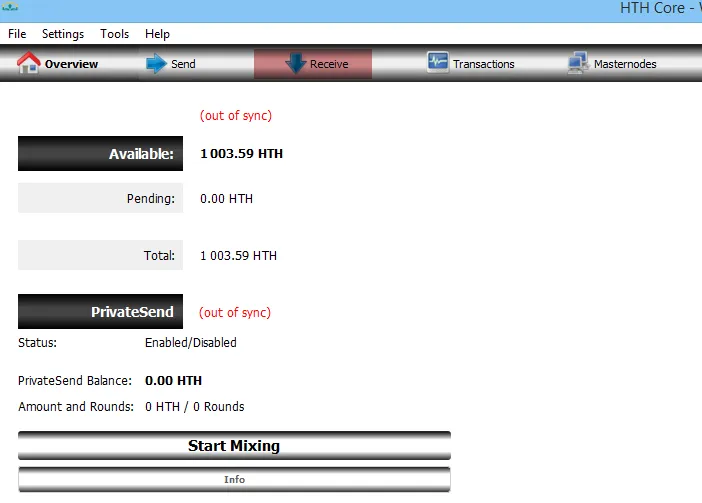Click the HTH Core app icon in title bar
Screen dimensions: 702x503
10,7
